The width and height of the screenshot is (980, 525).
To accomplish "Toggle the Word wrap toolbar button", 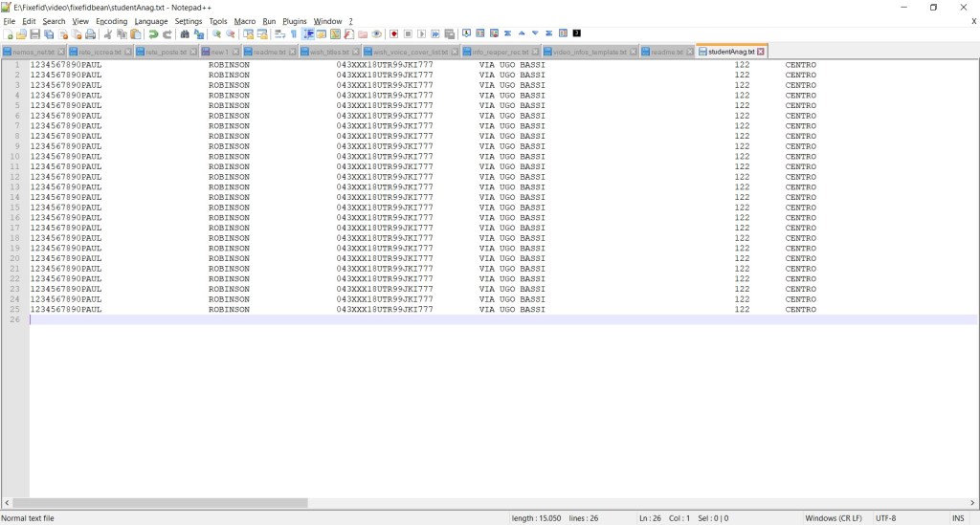I will pos(279,34).
